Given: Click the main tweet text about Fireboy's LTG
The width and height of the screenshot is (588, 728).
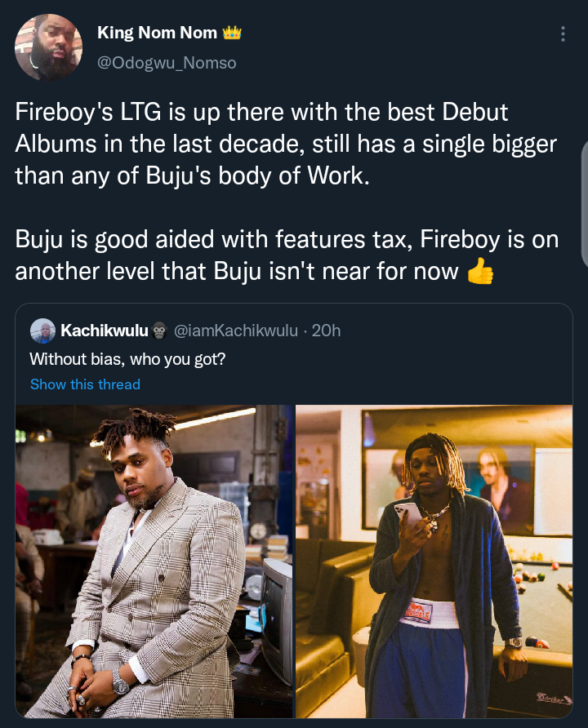Looking at the screenshot, I should pyautogui.click(x=286, y=144).
